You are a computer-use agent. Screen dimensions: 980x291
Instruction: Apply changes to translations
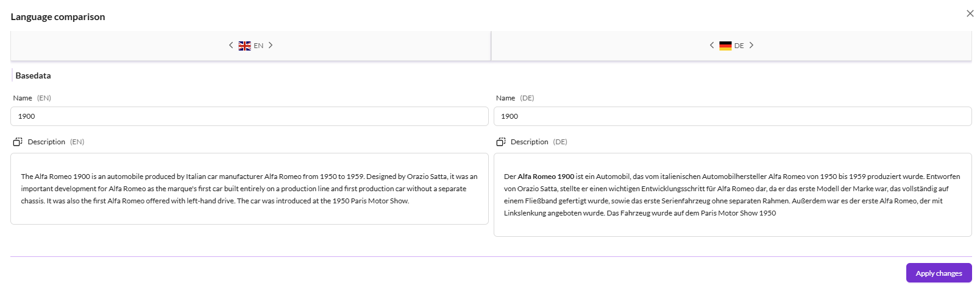coord(939,273)
